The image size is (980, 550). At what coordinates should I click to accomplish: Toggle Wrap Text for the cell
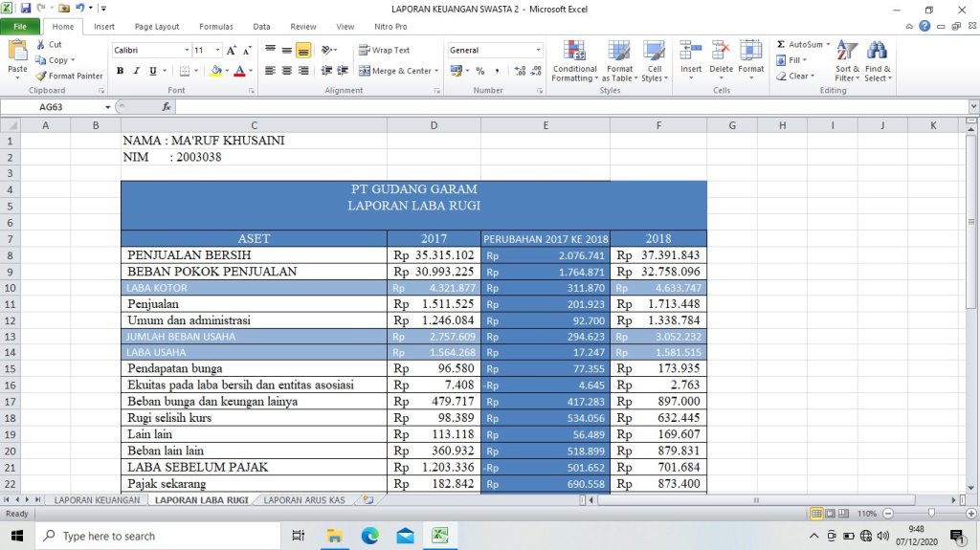[384, 50]
